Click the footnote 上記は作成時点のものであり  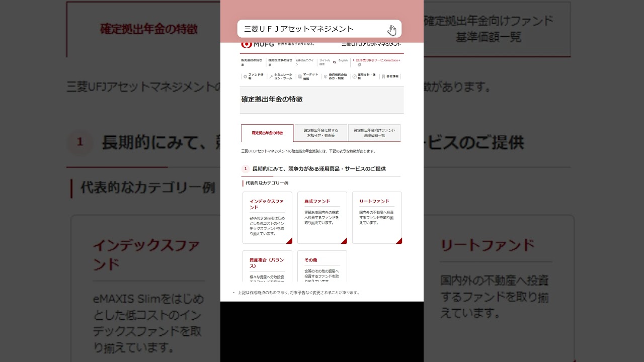[x=299, y=293]
